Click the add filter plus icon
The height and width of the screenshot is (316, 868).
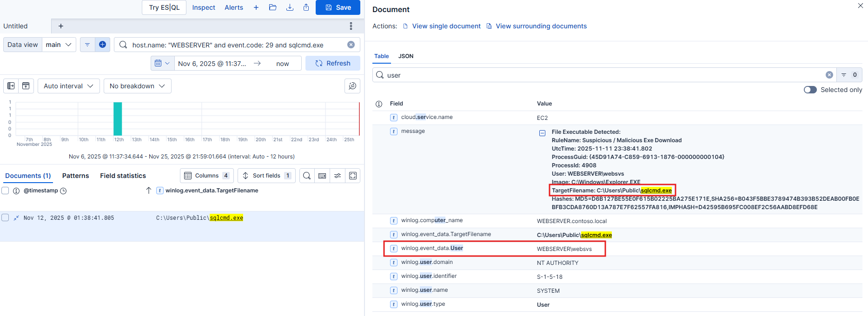102,45
